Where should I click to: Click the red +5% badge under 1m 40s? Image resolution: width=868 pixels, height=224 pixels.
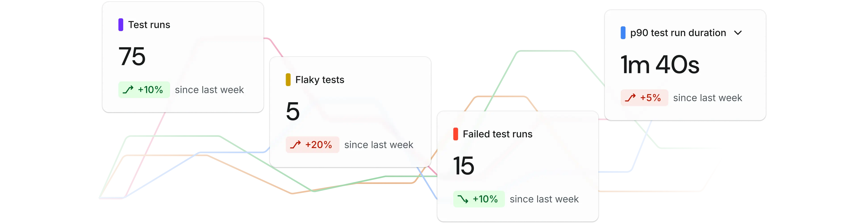pos(644,97)
